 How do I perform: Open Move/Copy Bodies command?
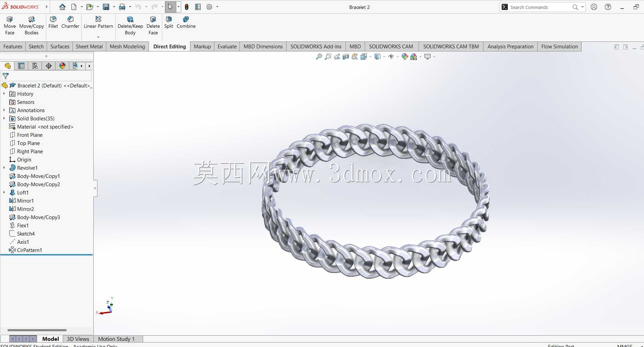(x=32, y=26)
